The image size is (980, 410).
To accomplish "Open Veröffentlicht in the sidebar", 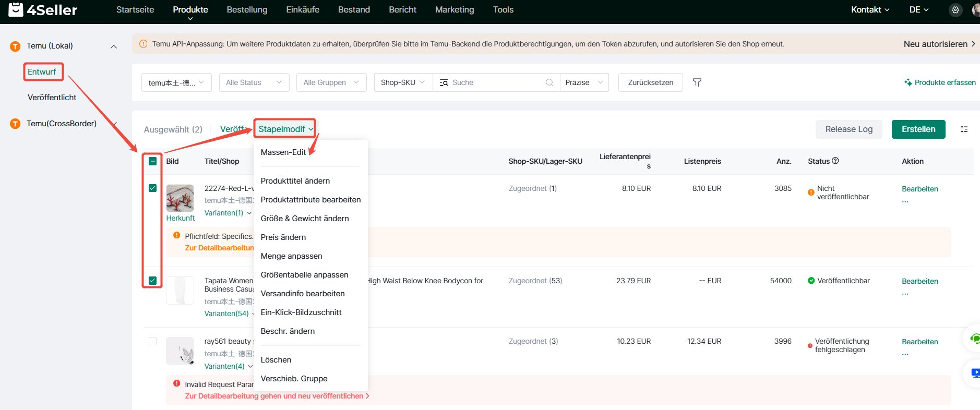I will tap(52, 98).
